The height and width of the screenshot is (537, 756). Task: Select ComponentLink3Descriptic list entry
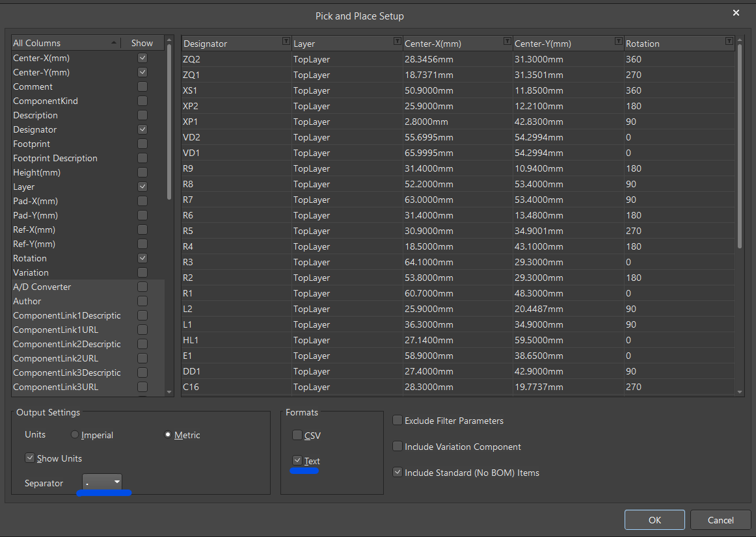click(66, 373)
